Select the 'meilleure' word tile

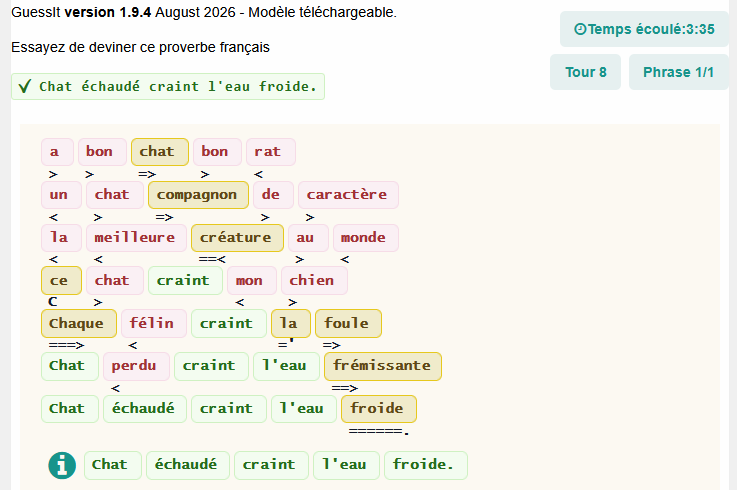coord(136,237)
